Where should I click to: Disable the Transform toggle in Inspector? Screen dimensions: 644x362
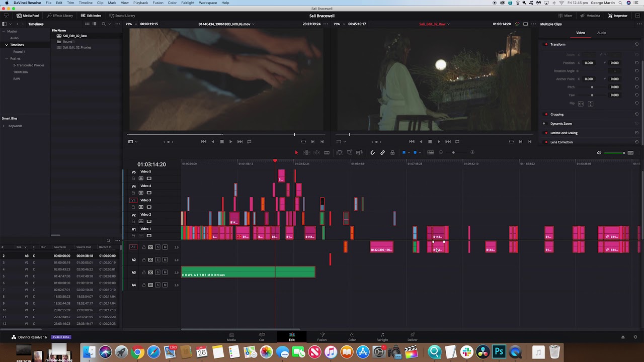point(546,44)
